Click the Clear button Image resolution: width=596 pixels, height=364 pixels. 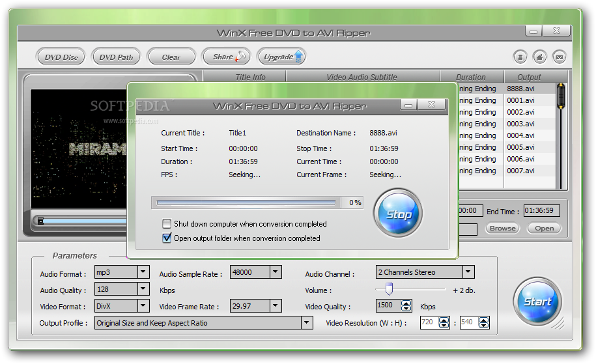[171, 57]
